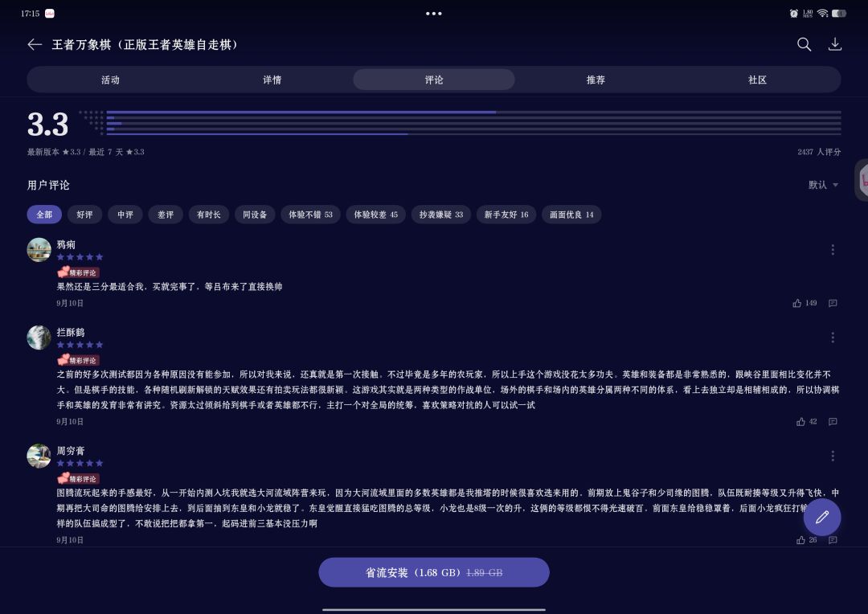
Task: Tap the username 拦酥鹤
Action: click(70, 332)
